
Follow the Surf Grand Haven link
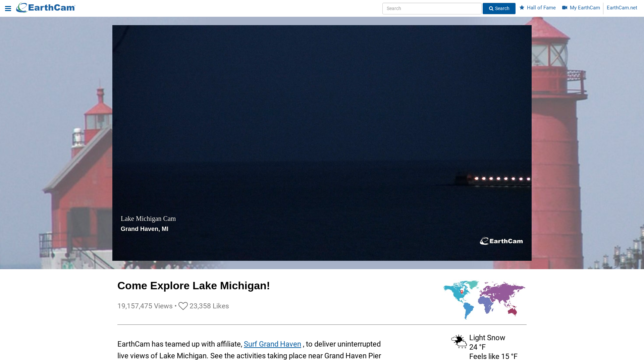(272, 344)
